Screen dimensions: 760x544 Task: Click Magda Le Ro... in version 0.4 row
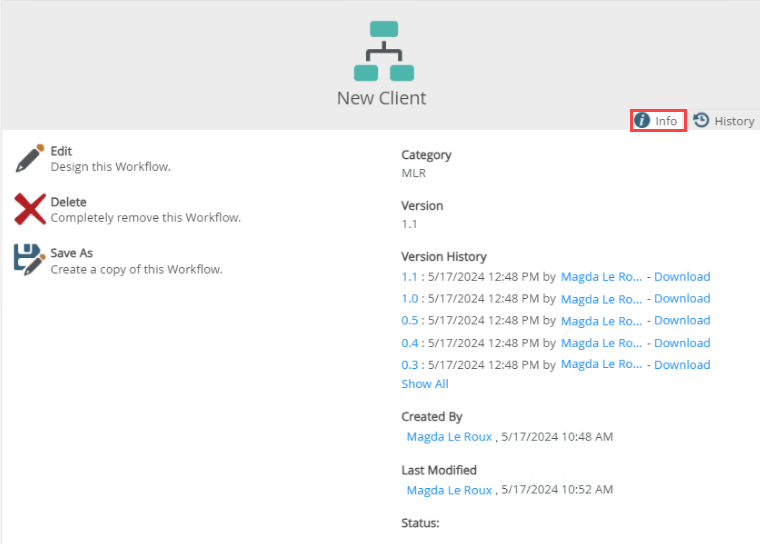tap(602, 343)
